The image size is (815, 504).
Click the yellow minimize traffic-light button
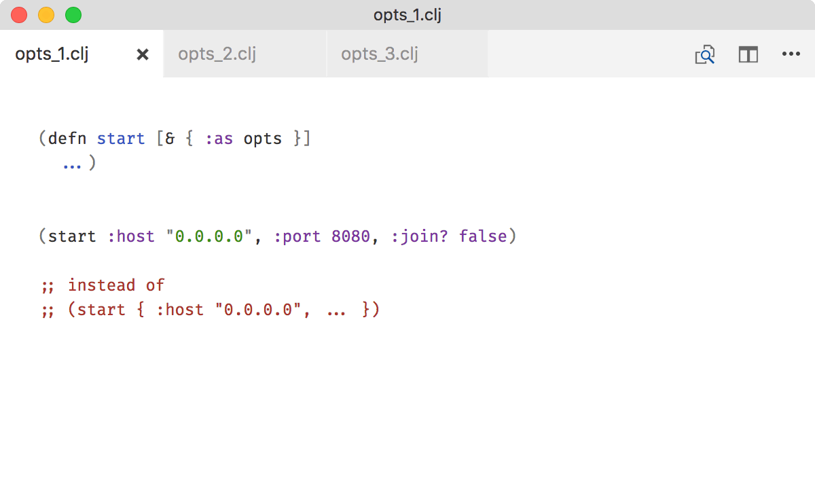(x=46, y=14)
